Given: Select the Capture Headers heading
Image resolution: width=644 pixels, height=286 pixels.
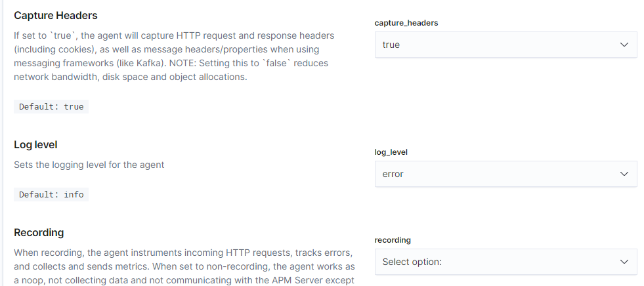Looking at the screenshot, I should click(x=55, y=15).
